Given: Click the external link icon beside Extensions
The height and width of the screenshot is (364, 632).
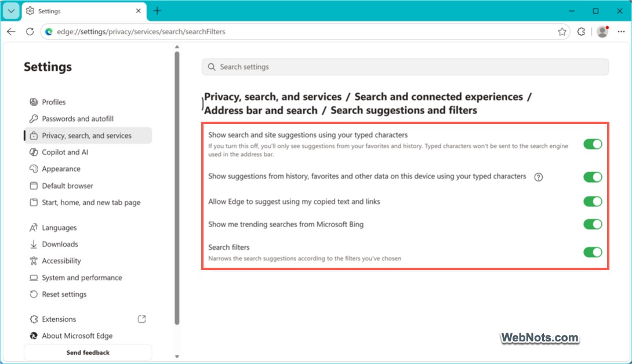Looking at the screenshot, I should tap(142, 319).
